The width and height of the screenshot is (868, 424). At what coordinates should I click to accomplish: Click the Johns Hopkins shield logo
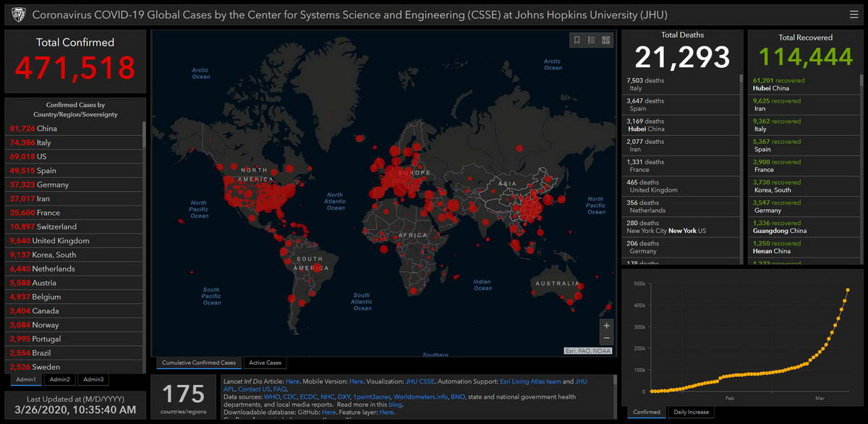tap(17, 14)
